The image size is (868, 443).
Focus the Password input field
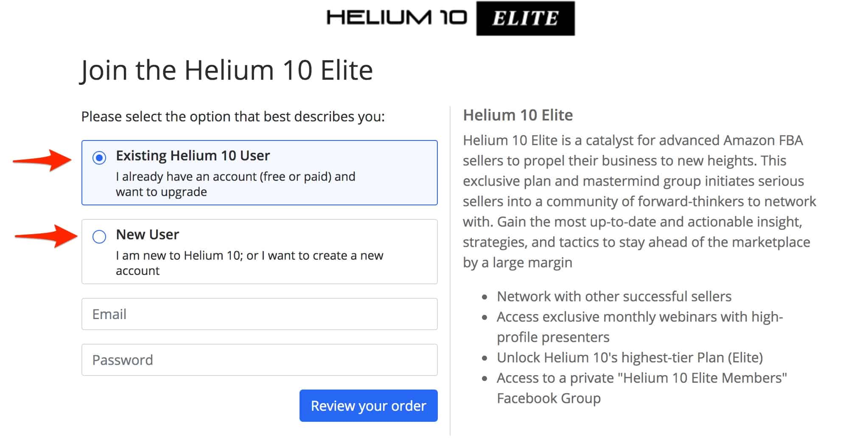pyautogui.click(x=259, y=360)
